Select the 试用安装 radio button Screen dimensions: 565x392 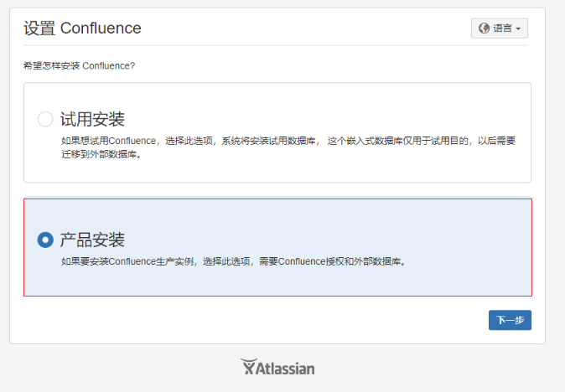(45, 119)
